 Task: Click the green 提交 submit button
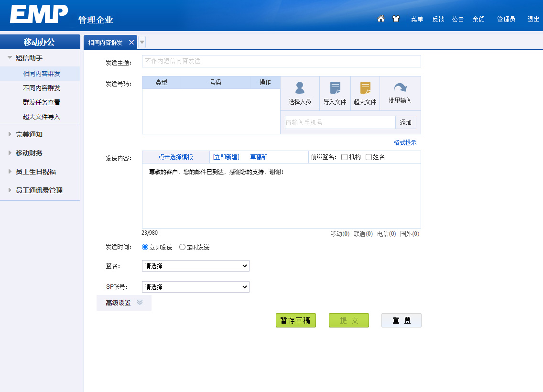(x=348, y=320)
